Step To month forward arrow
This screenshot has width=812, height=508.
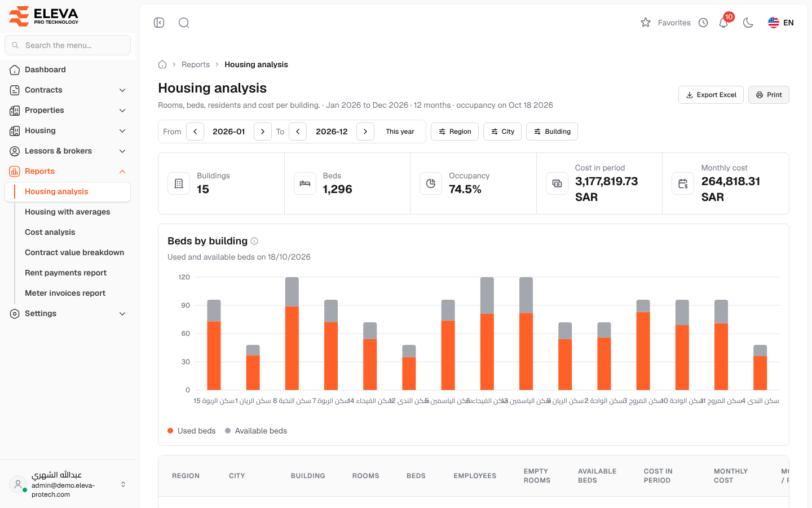tap(365, 132)
